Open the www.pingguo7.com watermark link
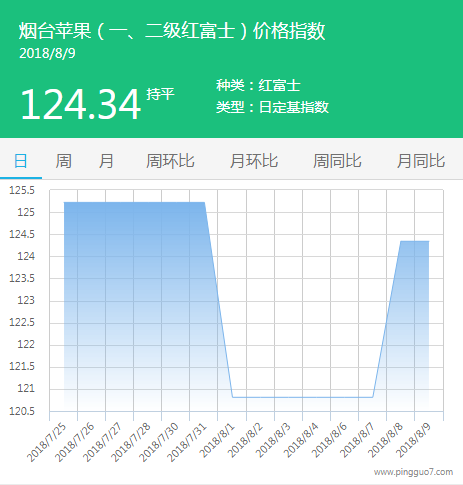463x485 pixels. [413, 472]
